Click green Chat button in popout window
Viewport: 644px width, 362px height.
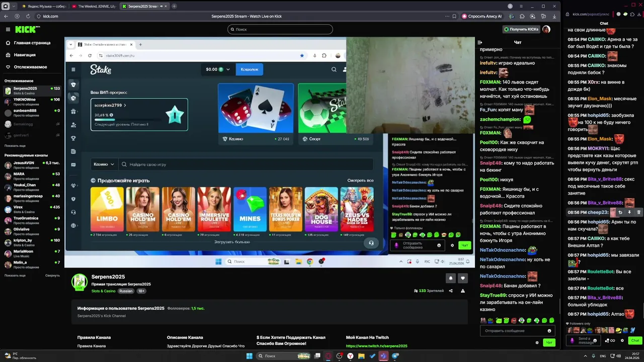point(635,340)
